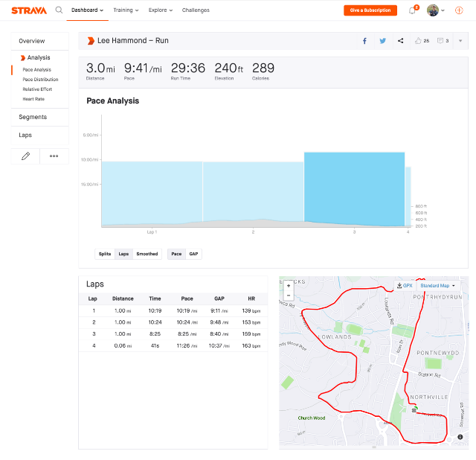Select GAP chart mode
Image resolution: width=476 pixels, height=460 pixels.
pyautogui.click(x=193, y=254)
